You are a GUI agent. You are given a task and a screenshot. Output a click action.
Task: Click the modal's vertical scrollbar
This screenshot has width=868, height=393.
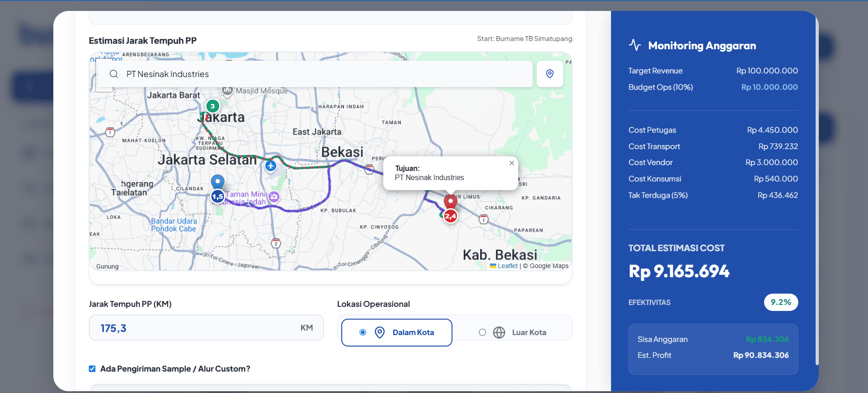click(817, 191)
